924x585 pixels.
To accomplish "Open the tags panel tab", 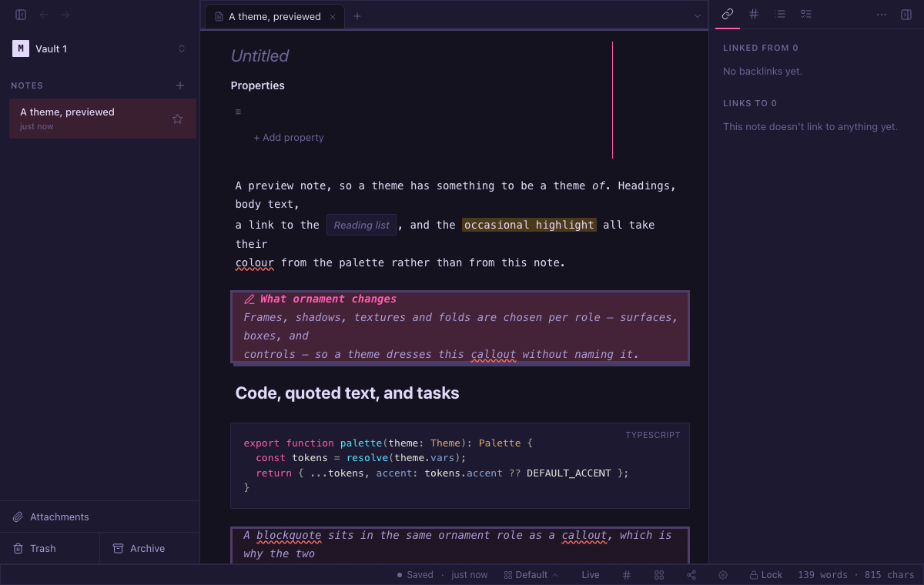I will pos(754,14).
